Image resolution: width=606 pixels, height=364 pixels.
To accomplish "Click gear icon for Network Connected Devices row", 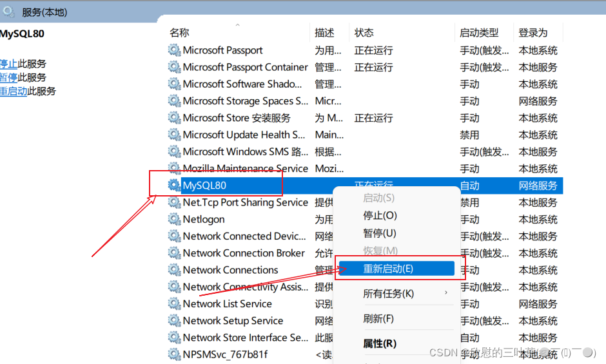I will coord(174,236).
